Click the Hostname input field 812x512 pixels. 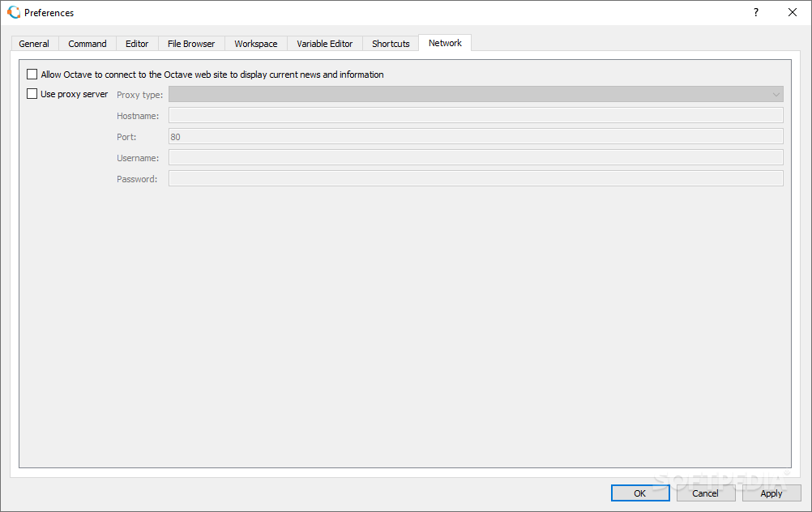coord(476,116)
